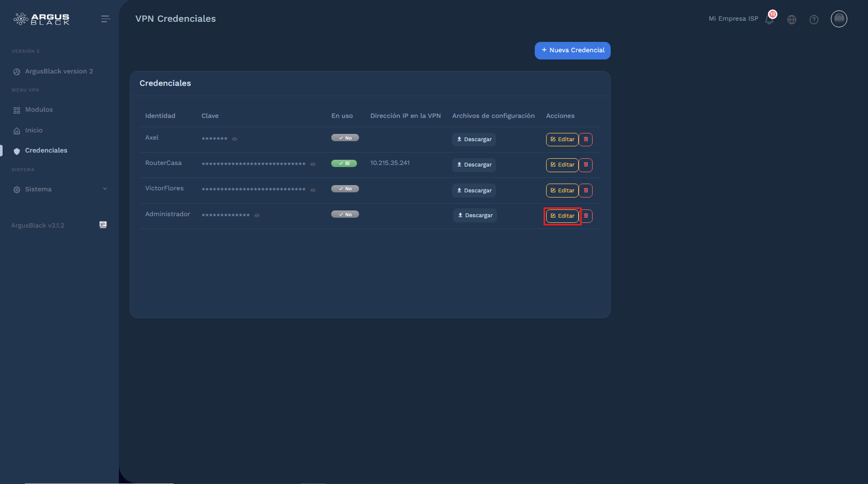Toggle visibility of Administrador's key
The width and height of the screenshot is (868, 484).
coord(257,215)
